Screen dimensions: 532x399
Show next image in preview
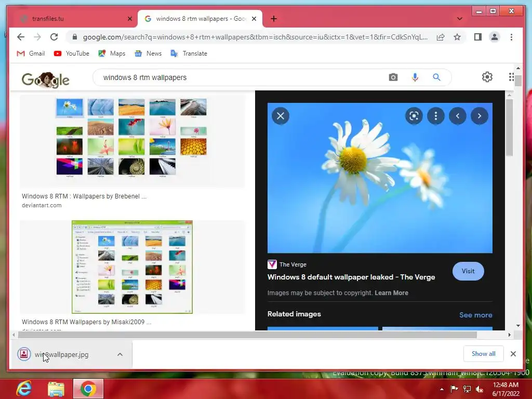click(x=480, y=116)
